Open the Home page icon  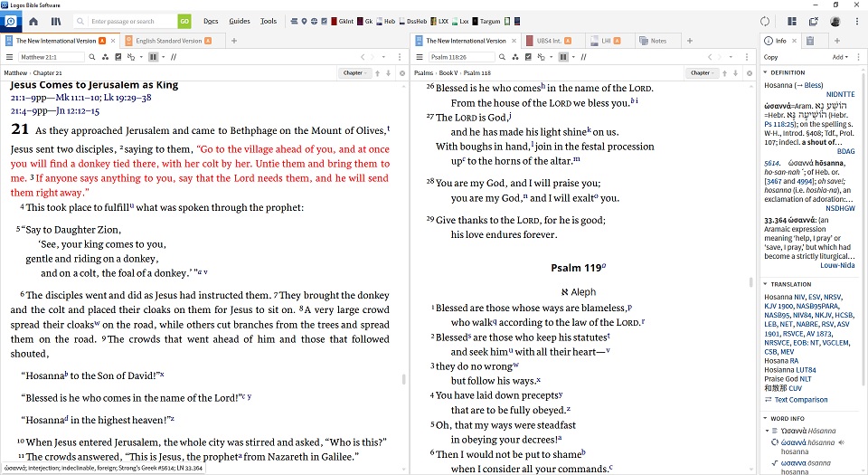[33, 21]
